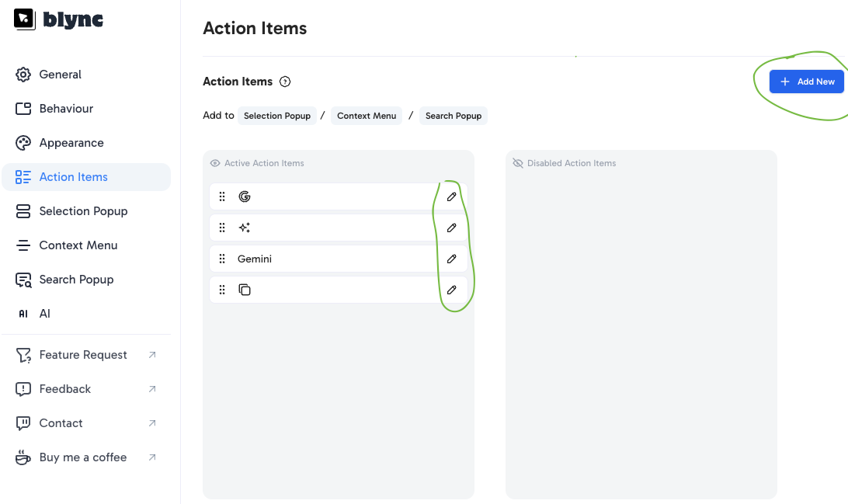Click the Add New button
848x504 pixels.
coord(807,82)
